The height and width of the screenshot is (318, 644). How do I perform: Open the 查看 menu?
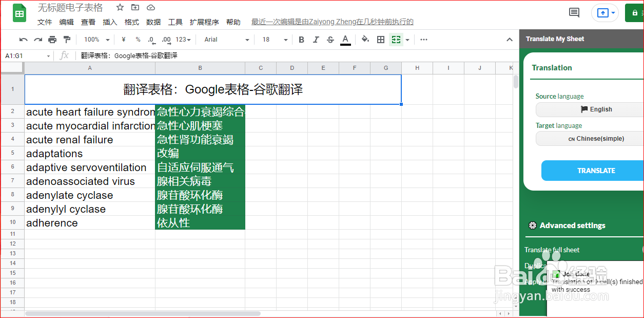[88, 22]
